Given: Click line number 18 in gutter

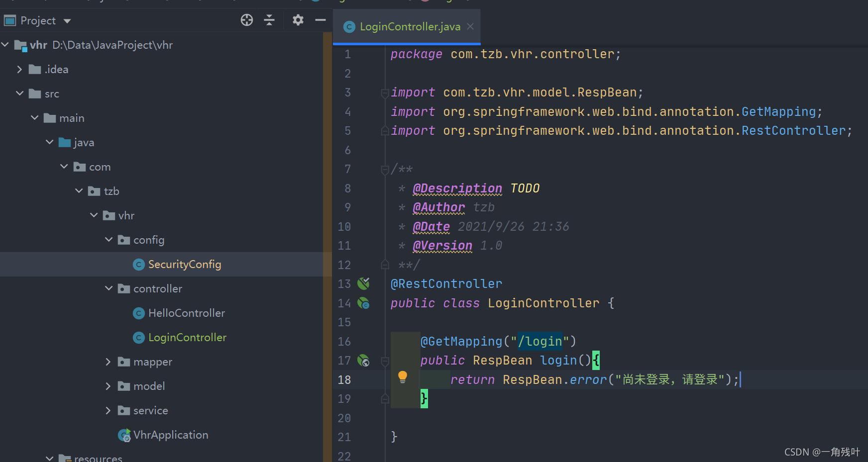Looking at the screenshot, I should (344, 380).
